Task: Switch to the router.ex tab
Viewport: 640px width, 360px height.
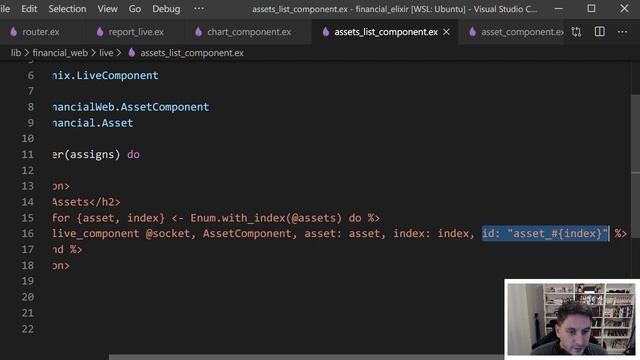Action: 41,32
